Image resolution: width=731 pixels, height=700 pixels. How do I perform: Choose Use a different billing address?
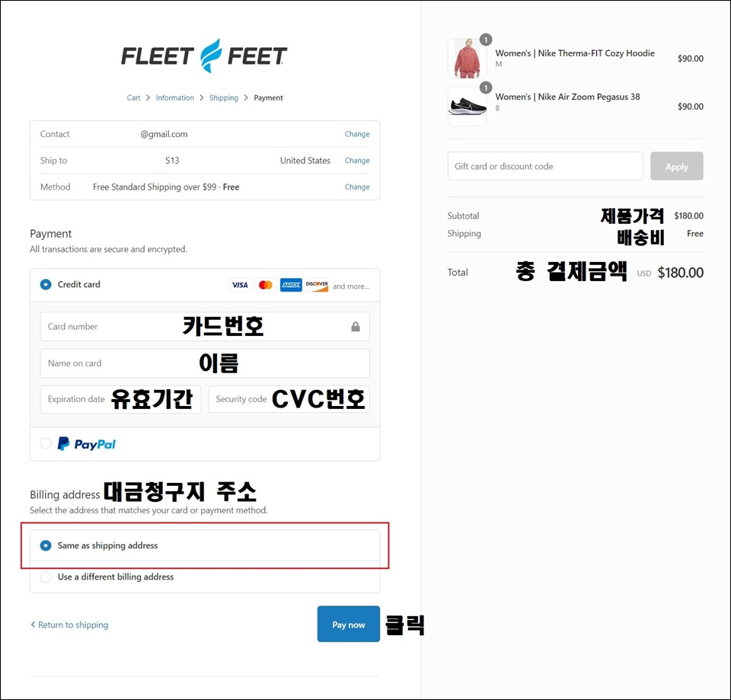[46, 577]
